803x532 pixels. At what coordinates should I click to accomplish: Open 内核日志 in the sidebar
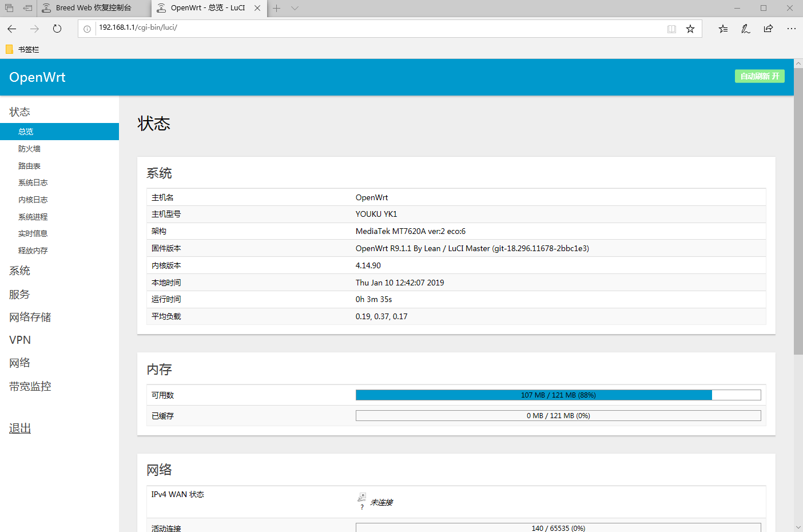[33, 200]
